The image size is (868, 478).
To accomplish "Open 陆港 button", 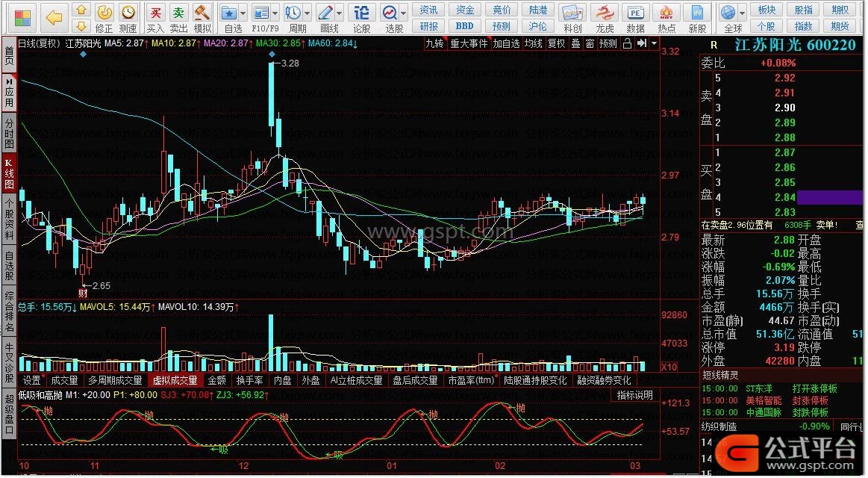I will [537, 10].
